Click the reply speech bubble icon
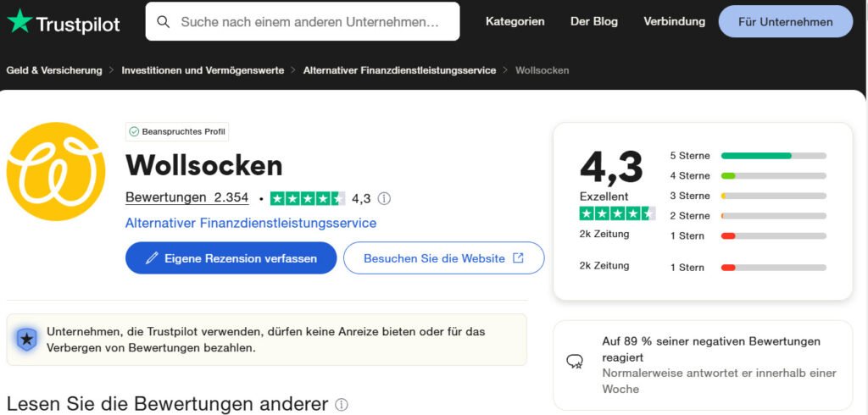The height and width of the screenshot is (415, 868). (575, 362)
